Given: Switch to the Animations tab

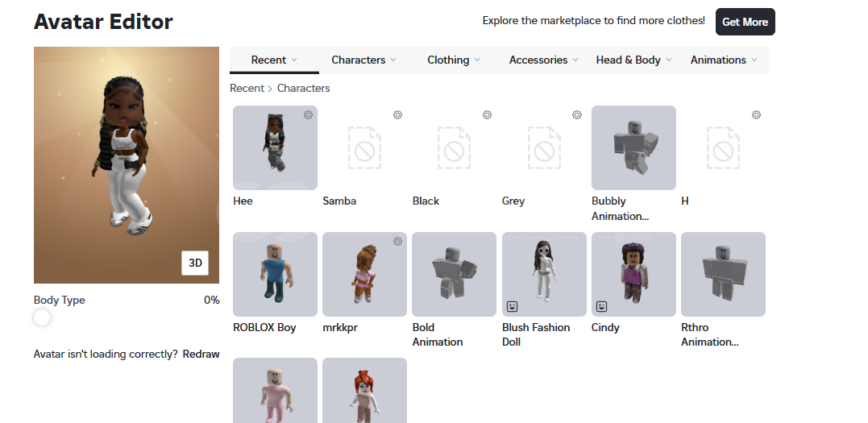Looking at the screenshot, I should [724, 60].
